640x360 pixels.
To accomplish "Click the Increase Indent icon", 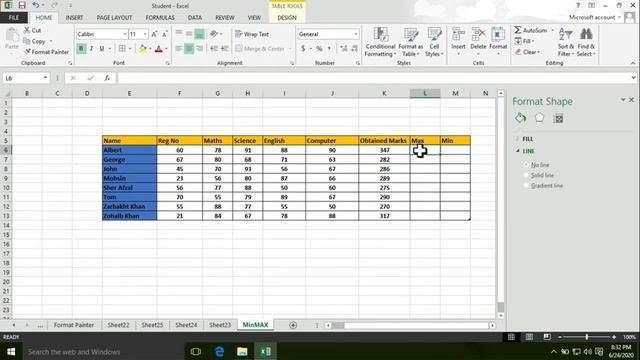I will point(224,49).
